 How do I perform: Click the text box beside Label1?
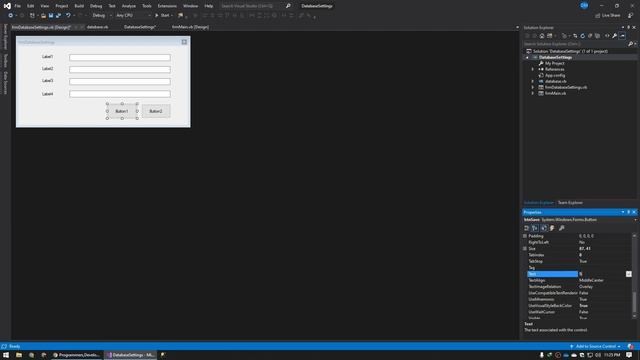click(x=120, y=58)
